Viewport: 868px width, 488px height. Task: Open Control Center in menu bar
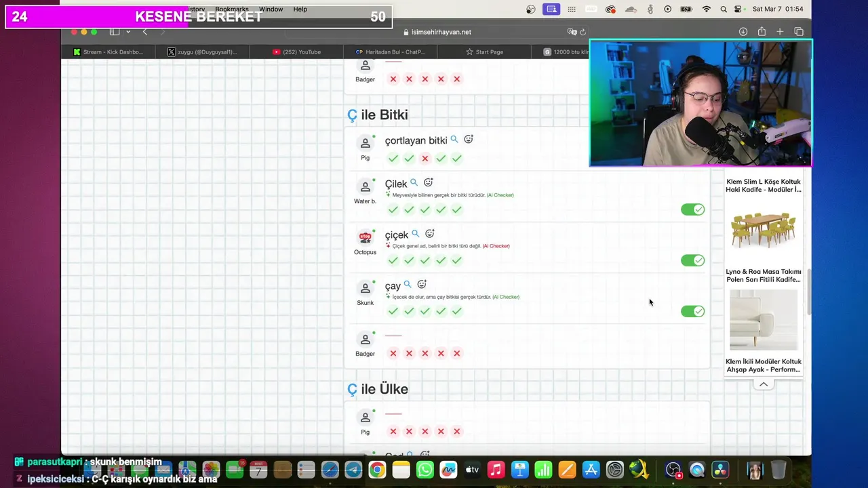click(738, 9)
